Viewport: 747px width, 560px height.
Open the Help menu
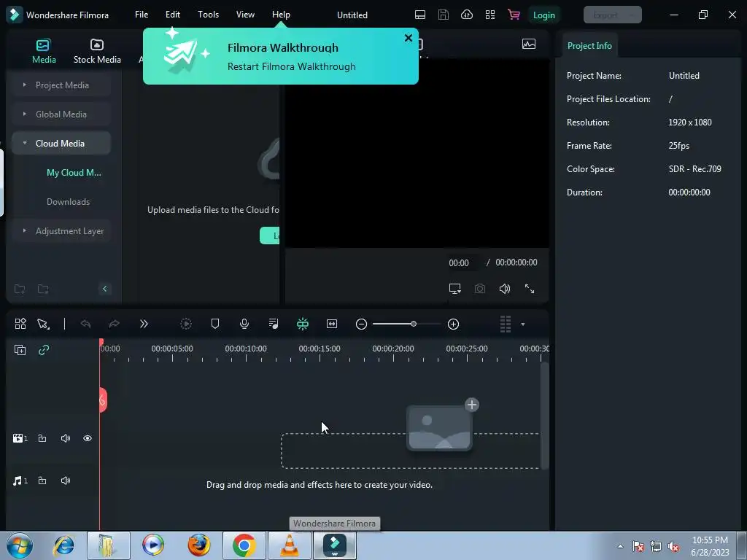tap(281, 15)
